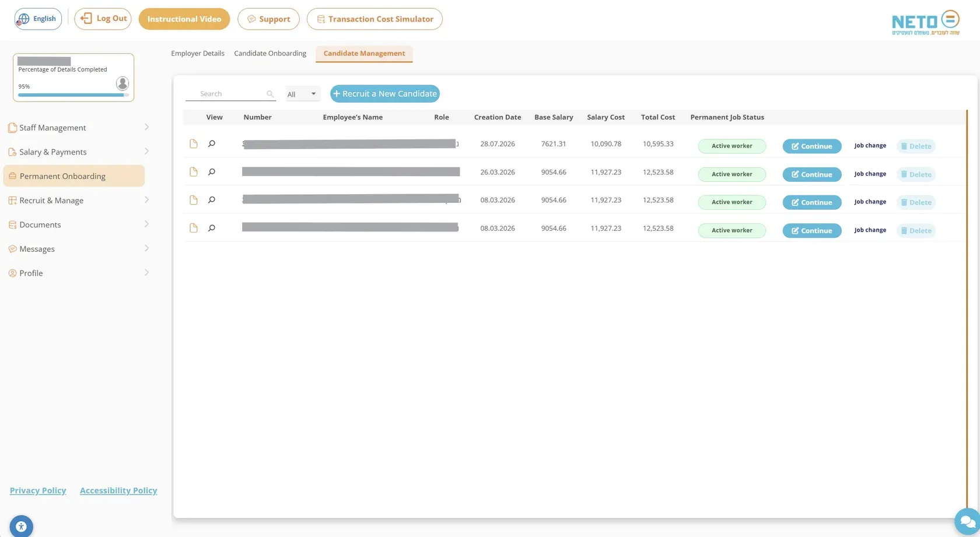Image resolution: width=980 pixels, height=537 pixels.
Task: Click Continue in 26.03.2026 row
Action: [x=812, y=174]
